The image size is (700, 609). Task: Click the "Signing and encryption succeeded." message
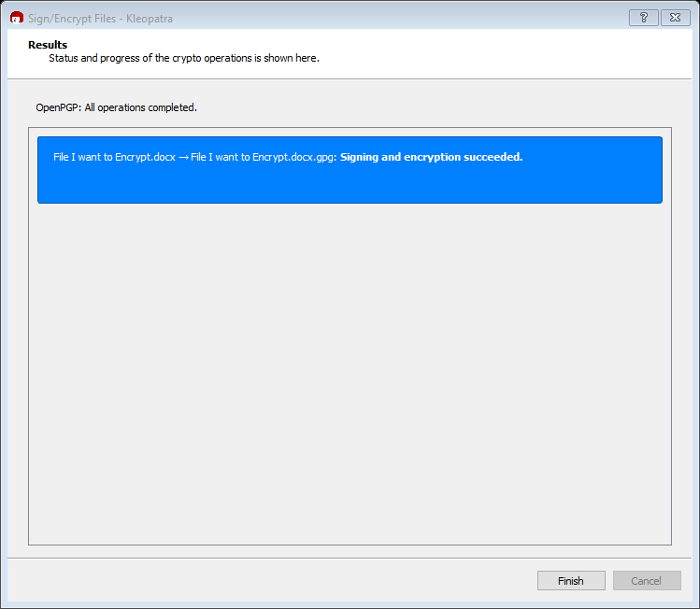[x=431, y=157]
